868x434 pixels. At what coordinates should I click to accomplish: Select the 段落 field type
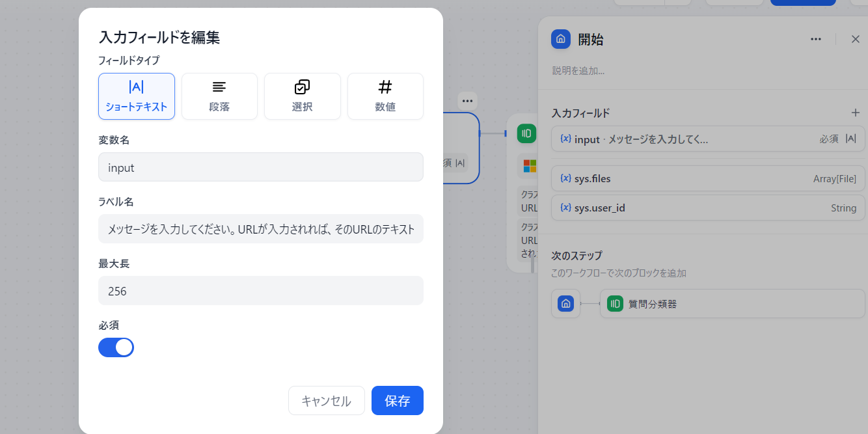click(x=219, y=96)
